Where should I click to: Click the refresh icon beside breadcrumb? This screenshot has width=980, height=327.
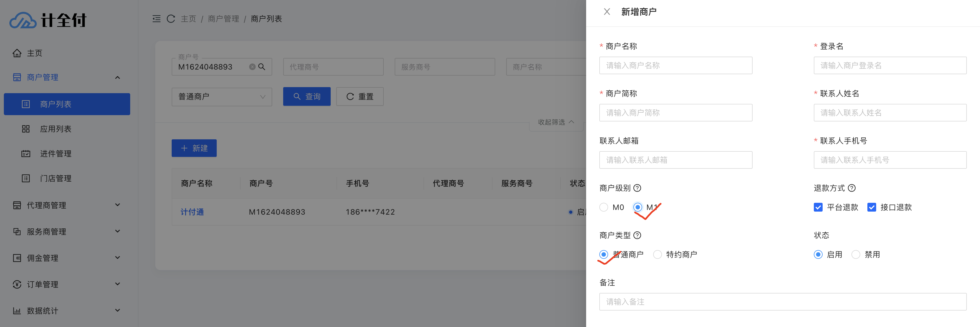click(171, 19)
